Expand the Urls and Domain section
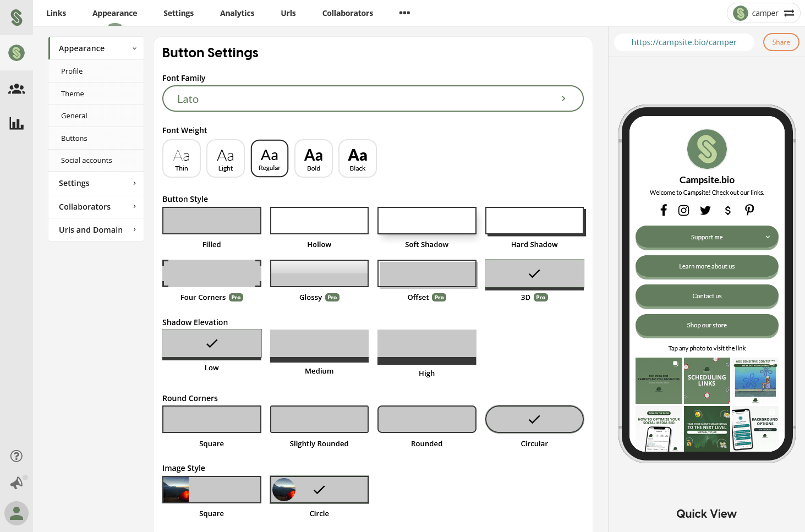805x532 pixels. pyautogui.click(x=96, y=229)
